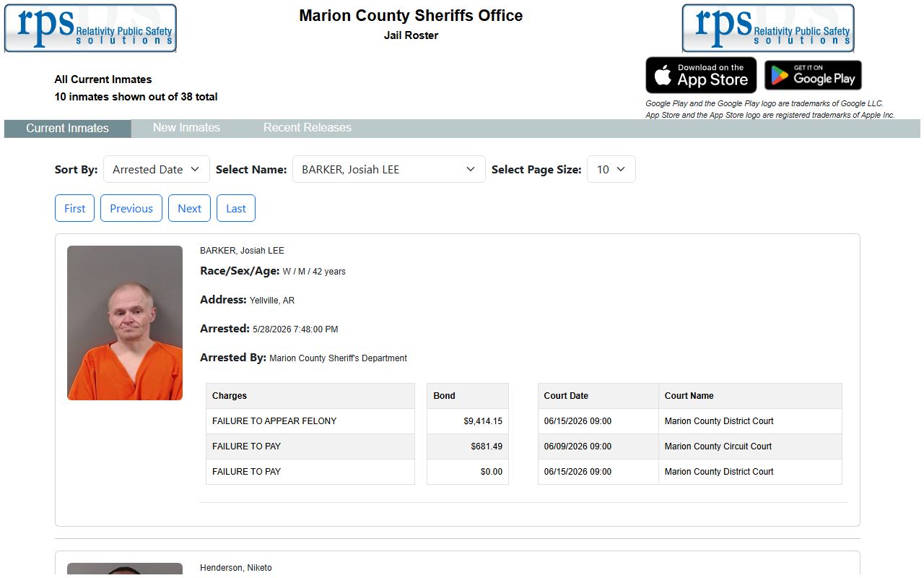The width and height of the screenshot is (924, 578).
Task: Click the arrested time 5/28/2026 7:48:00 PM
Action: click(x=295, y=329)
